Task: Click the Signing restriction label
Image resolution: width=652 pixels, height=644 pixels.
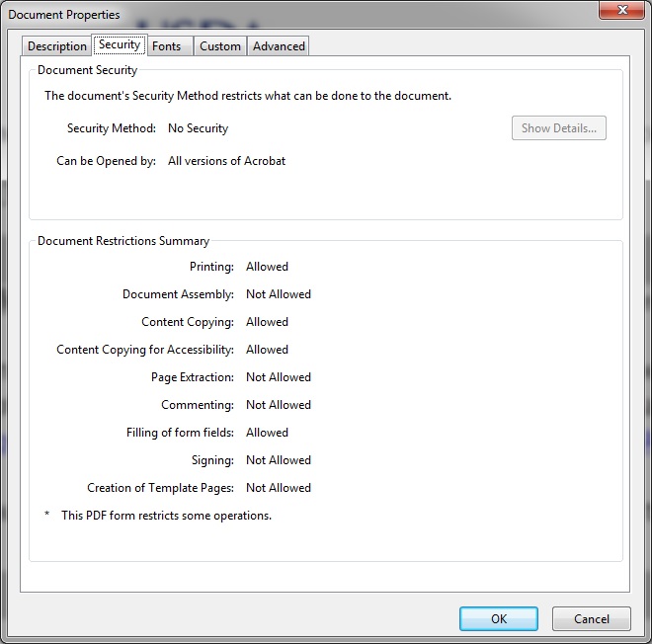Action: point(212,460)
